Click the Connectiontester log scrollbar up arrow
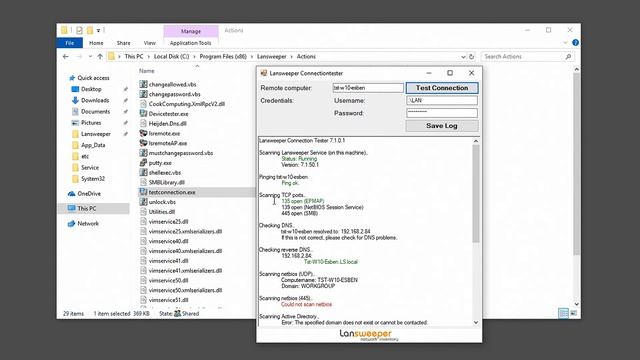This screenshot has height=360, width=640. point(476,141)
